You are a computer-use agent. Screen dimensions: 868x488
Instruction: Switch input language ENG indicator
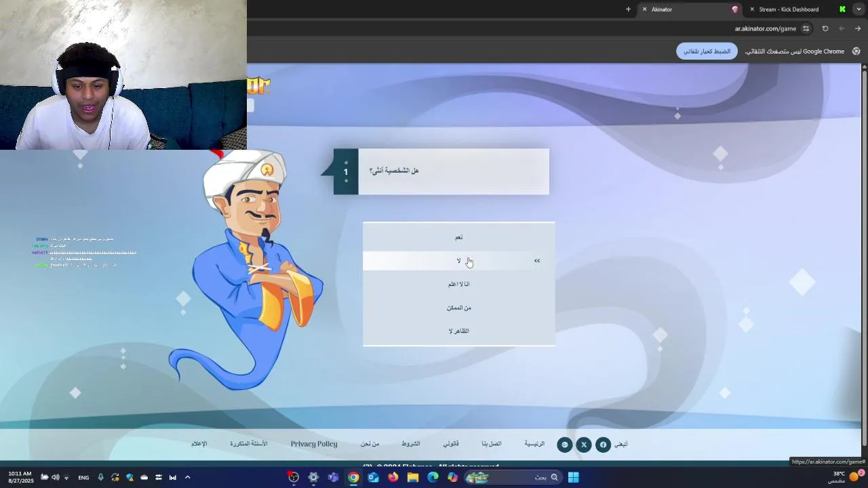coord(83,477)
